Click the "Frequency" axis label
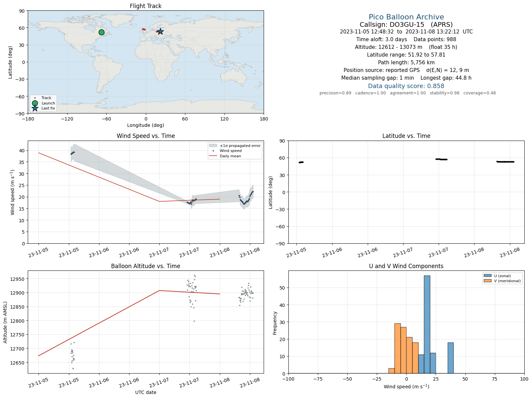Viewport: 532px width, 398px height. (x=275, y=323)
